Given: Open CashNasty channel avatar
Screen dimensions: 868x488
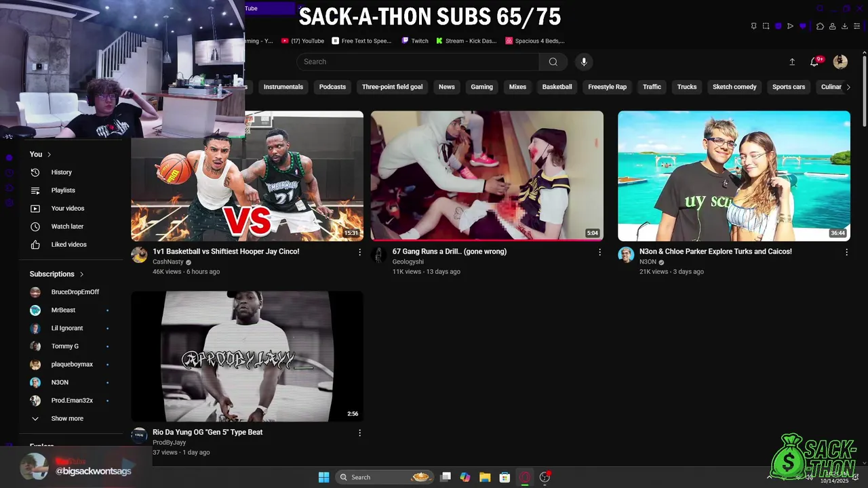Looking at the screenshot, I should point(139,255).
